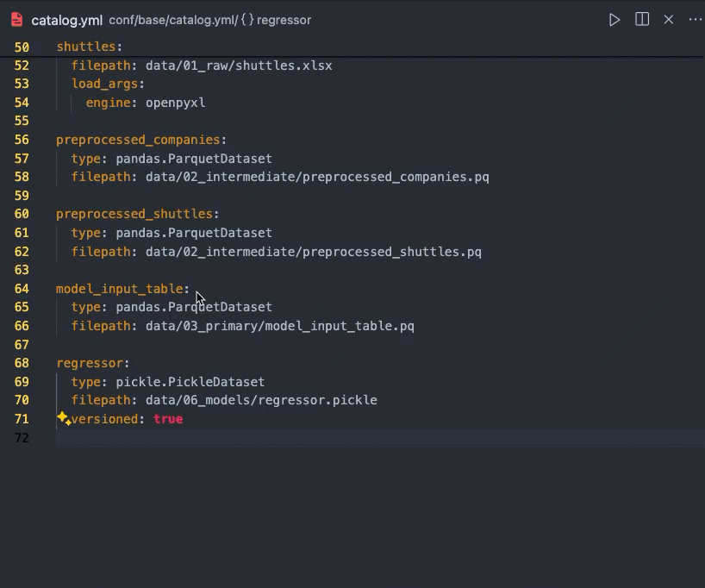Click the sparkle icon beside versioned
705x588 pixels.
coord(64,419)
